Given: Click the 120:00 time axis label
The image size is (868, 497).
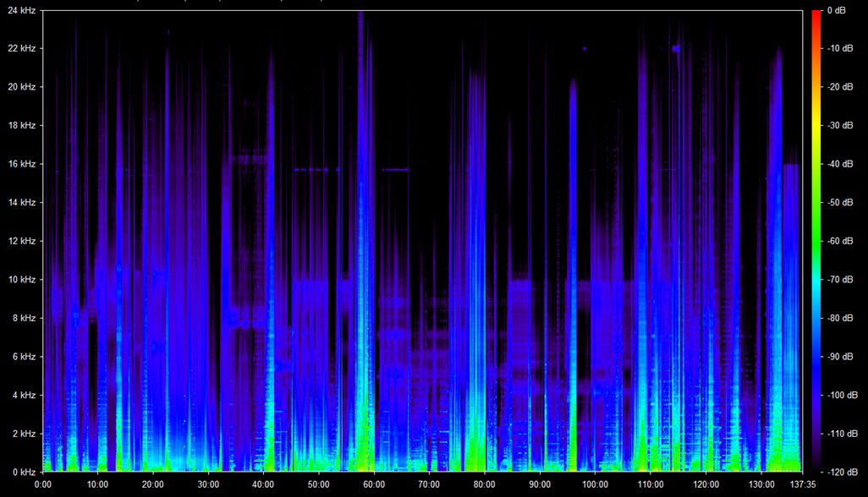Looking at the screenshot, I should click(x=706, y=485).
